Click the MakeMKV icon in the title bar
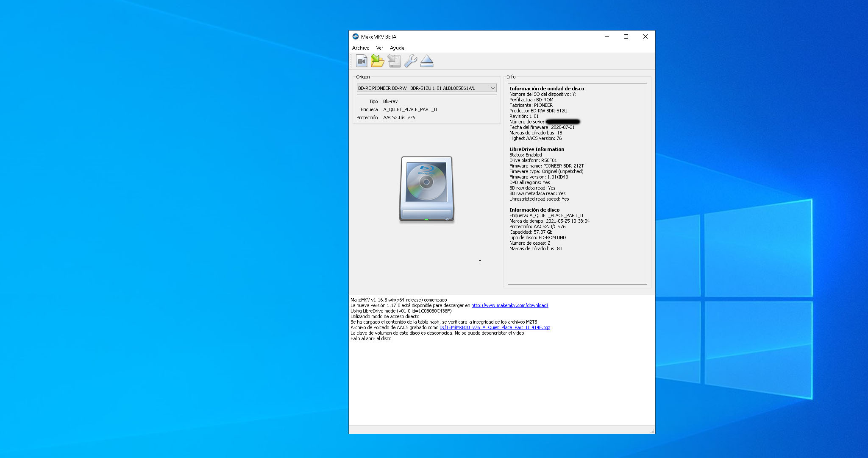 355,36
